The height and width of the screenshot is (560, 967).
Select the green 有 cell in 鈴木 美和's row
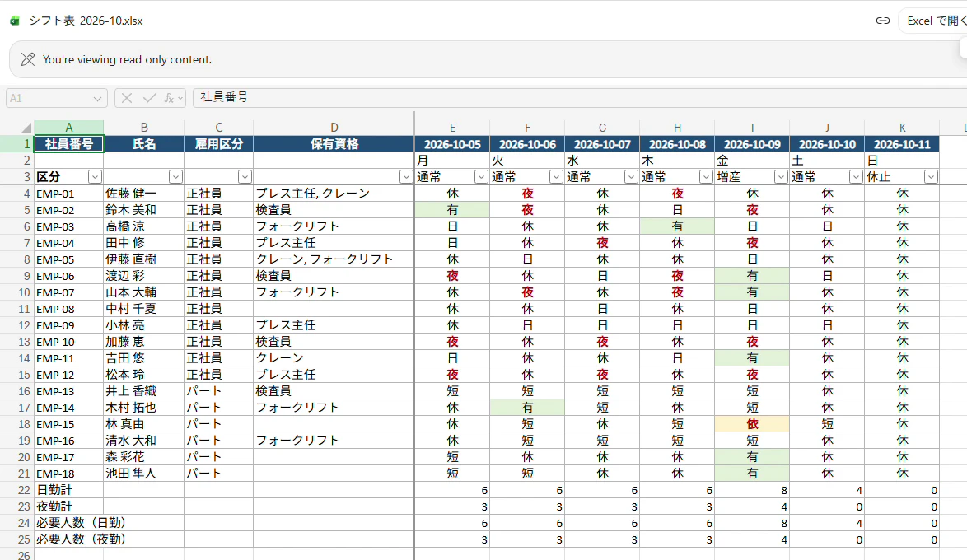pos(452,210)
